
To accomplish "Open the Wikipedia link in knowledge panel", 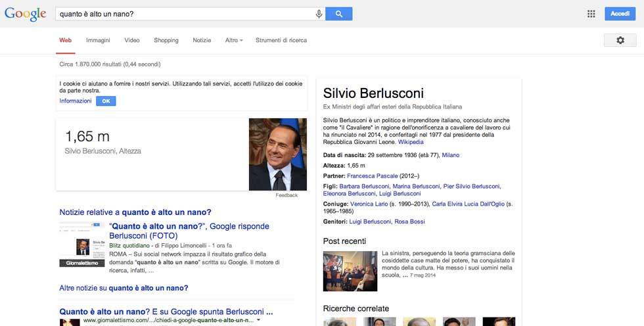I will (x=411, y=142).
